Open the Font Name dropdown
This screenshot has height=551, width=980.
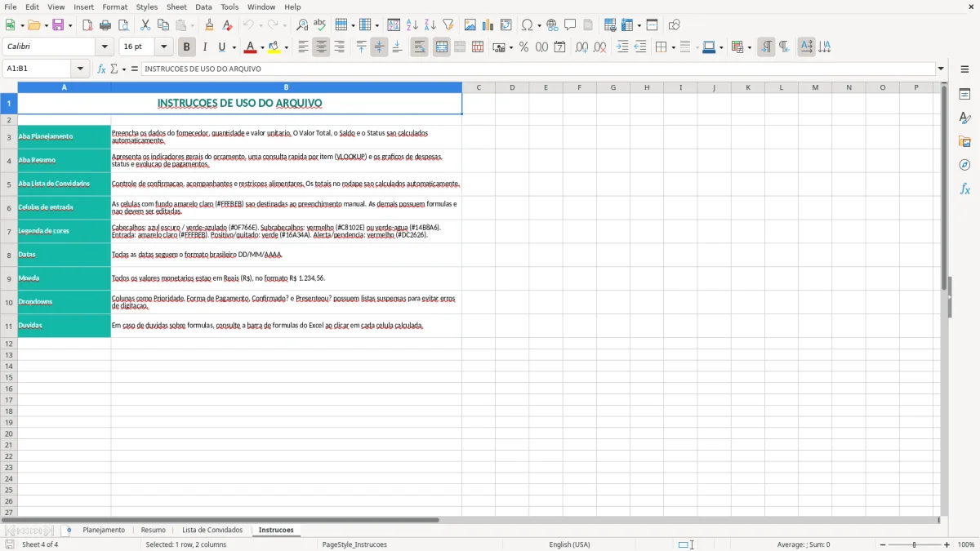(105, 47)
